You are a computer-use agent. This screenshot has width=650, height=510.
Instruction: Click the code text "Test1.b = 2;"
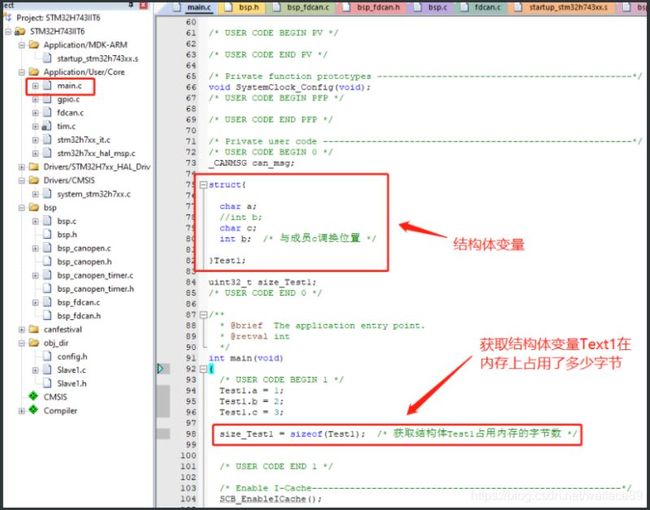[252, 401]
